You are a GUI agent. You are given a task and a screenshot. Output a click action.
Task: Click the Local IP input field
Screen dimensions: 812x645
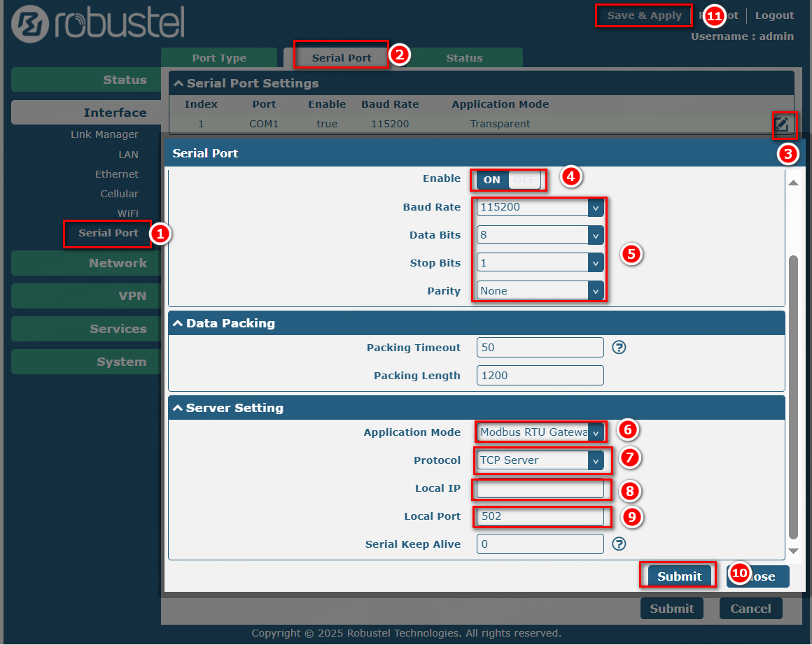click(x=540, y=488)
